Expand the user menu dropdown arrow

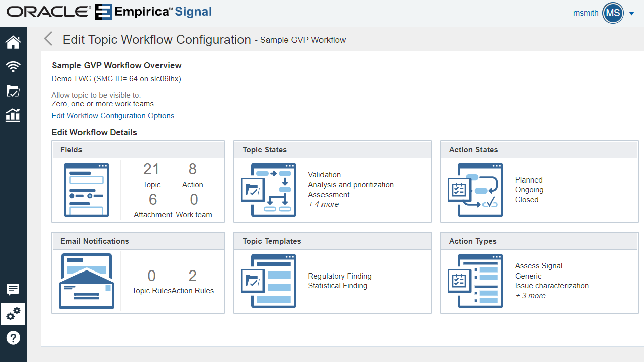click(632, 14)
